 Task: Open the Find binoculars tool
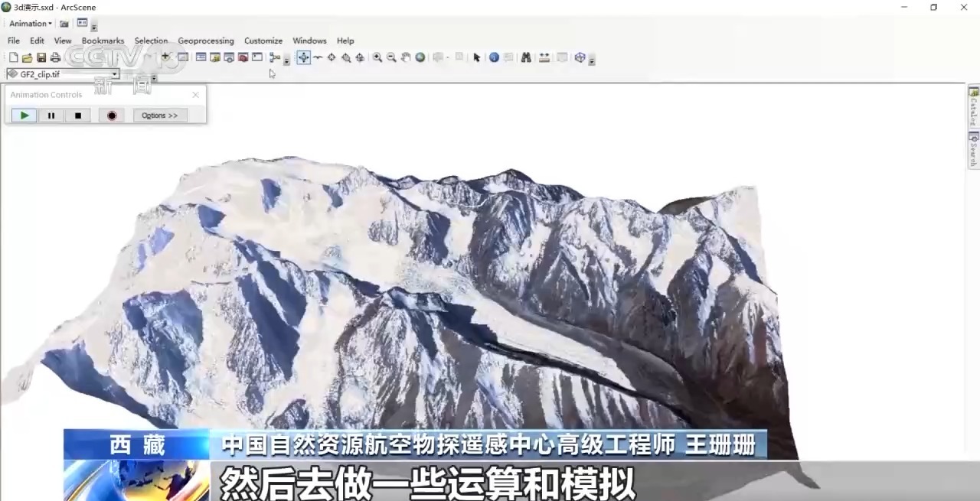point(526,57)
